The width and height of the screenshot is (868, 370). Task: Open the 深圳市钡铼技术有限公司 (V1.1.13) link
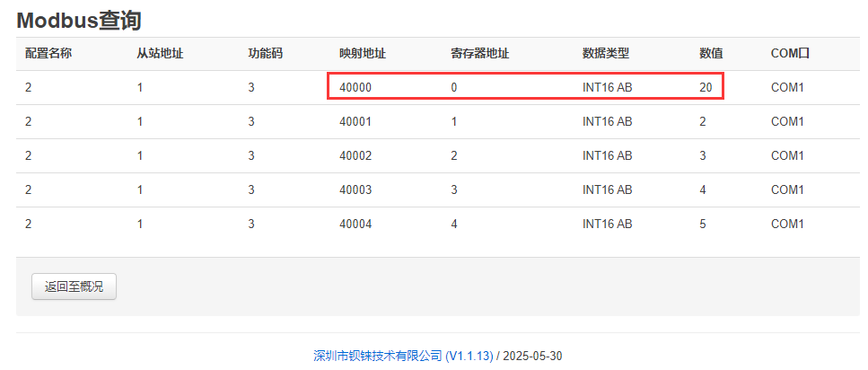tap(403, 356)
